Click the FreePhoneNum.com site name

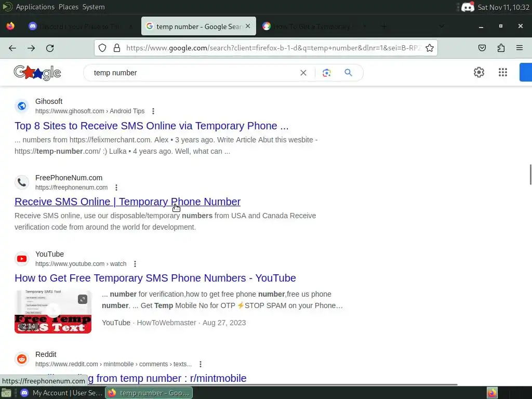[x=69, y=178]
